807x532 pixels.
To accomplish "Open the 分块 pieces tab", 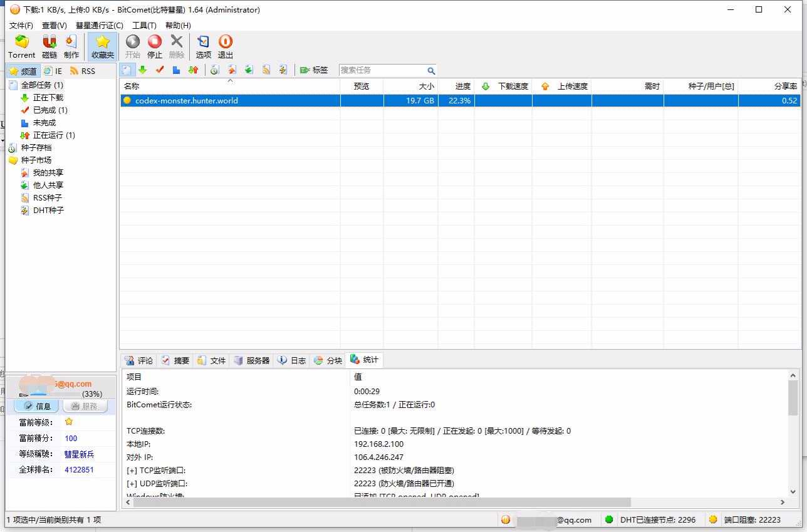I will tap(328, 360).
